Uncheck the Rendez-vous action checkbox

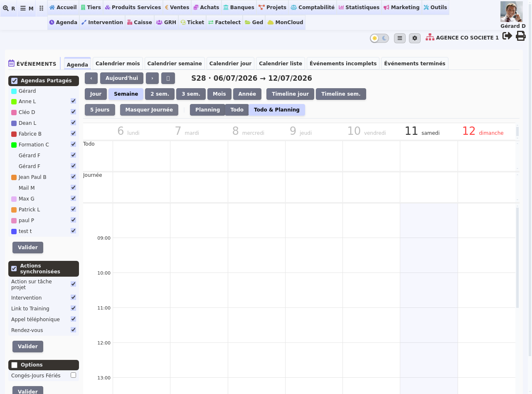[x=73, y=330]
